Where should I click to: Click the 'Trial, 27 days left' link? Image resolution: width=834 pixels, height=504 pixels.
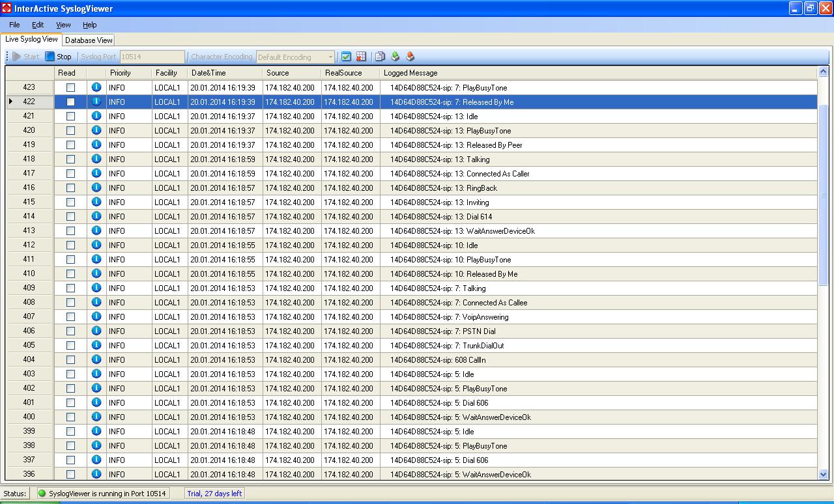214,494
